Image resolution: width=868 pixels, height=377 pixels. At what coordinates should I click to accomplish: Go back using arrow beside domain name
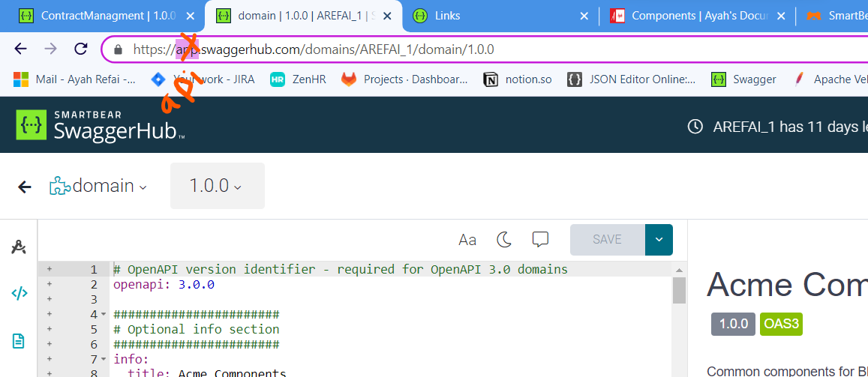[24, 187]
